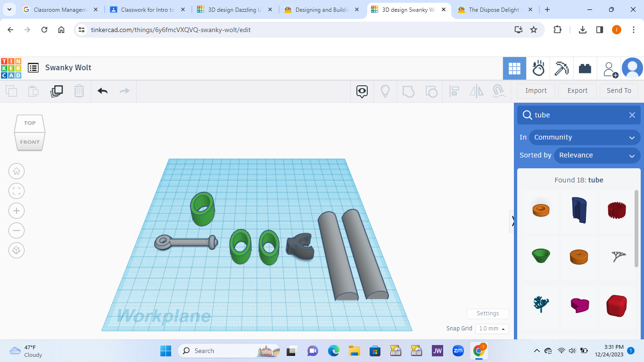Collapse the shapes panel with the arrow handle
Screen dimensions: 644x362
pyautogui.click(x=512, y=221)
